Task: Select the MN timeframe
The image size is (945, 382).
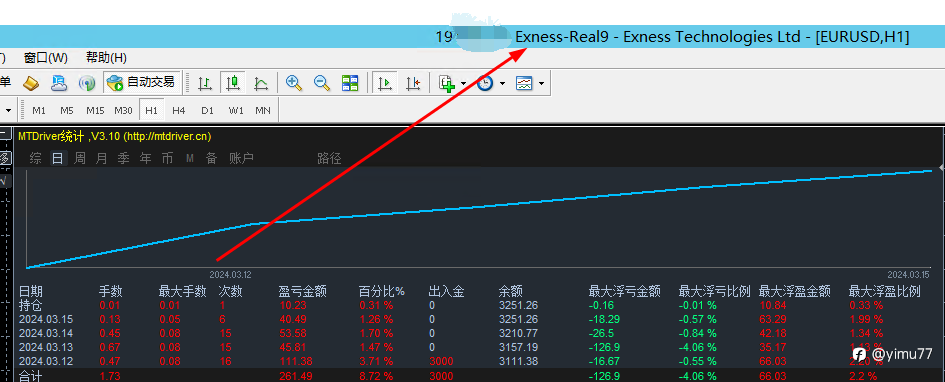Action: [263, 110]
